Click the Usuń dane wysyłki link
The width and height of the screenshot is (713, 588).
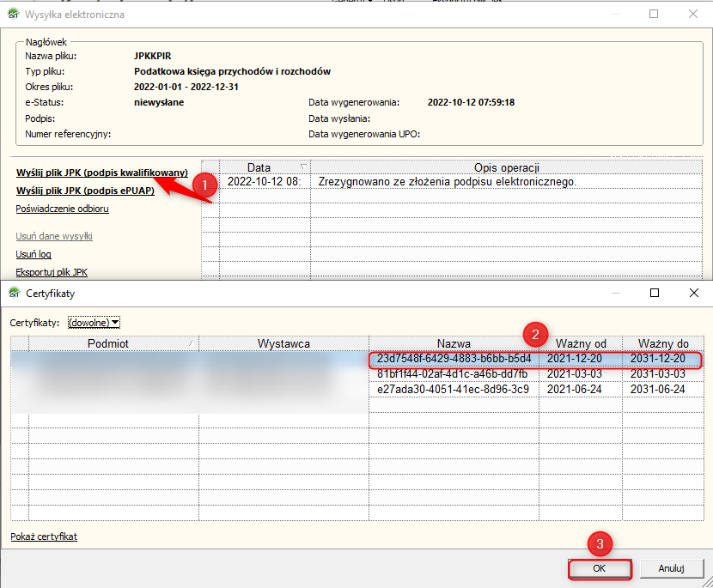(x=54, y=236)
